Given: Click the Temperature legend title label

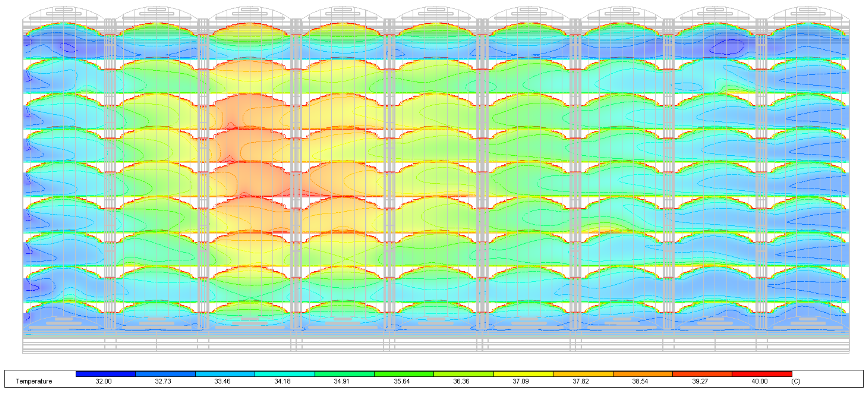Looking at the screenshot, I should 34,381.
